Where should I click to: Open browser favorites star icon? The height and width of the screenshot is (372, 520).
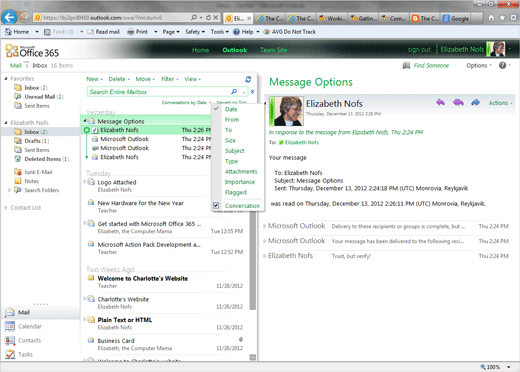(x=502, y=18)
